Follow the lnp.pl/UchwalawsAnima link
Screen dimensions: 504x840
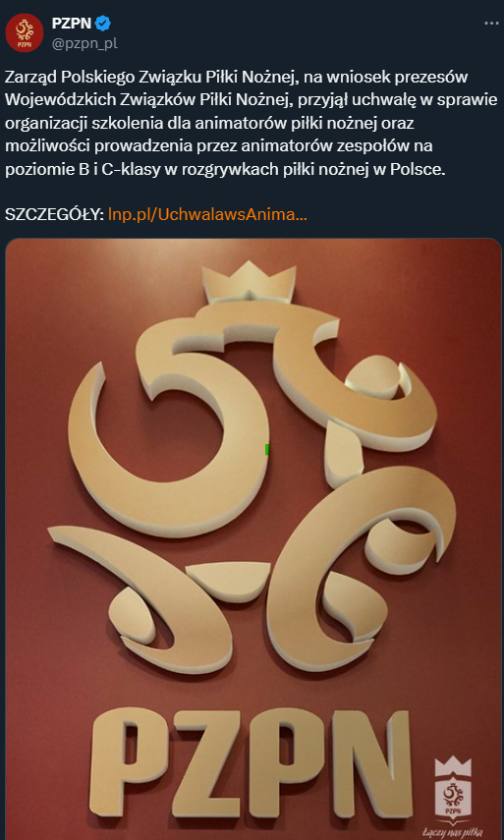tap(208, 215)
